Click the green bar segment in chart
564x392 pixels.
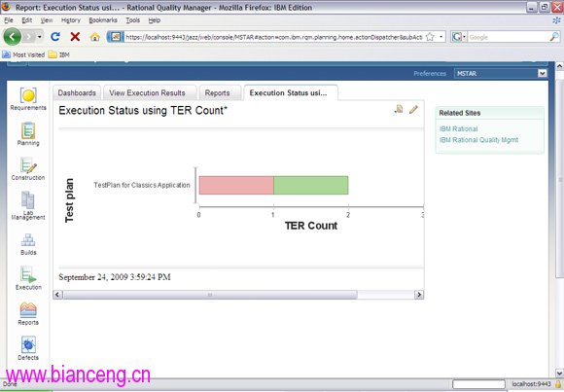311,186
